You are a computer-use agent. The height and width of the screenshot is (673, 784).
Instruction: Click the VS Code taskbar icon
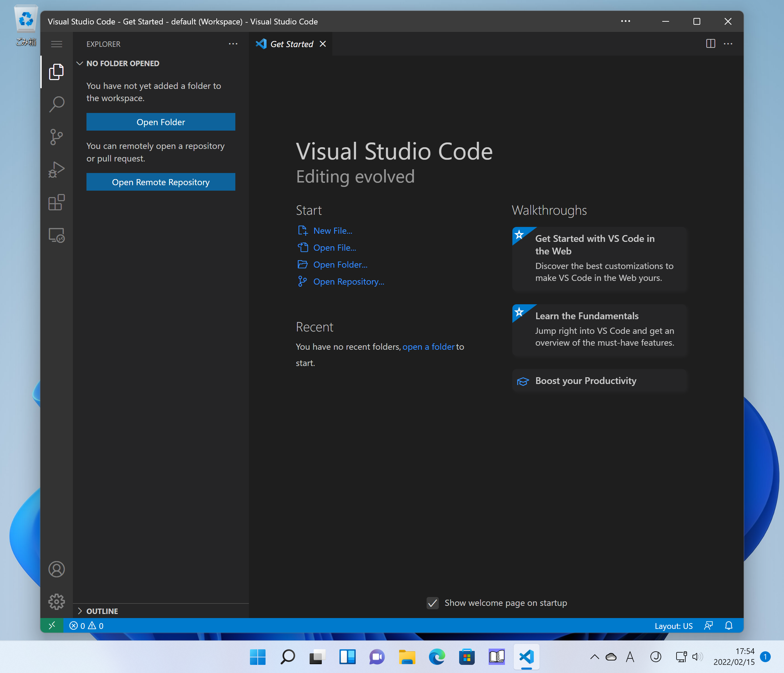(x=526, y=657)
